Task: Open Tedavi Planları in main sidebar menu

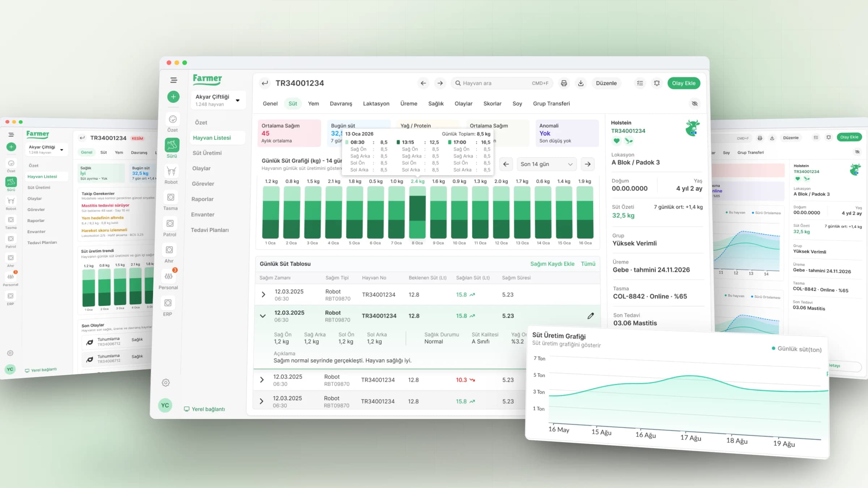Action: (x=210, y=230)
